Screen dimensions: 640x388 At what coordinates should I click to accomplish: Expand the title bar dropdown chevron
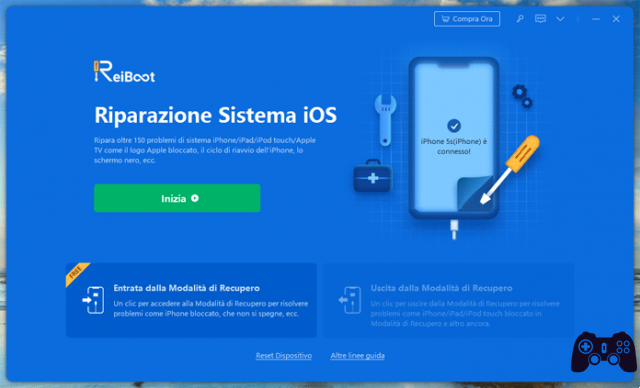(x=560, y=19)
